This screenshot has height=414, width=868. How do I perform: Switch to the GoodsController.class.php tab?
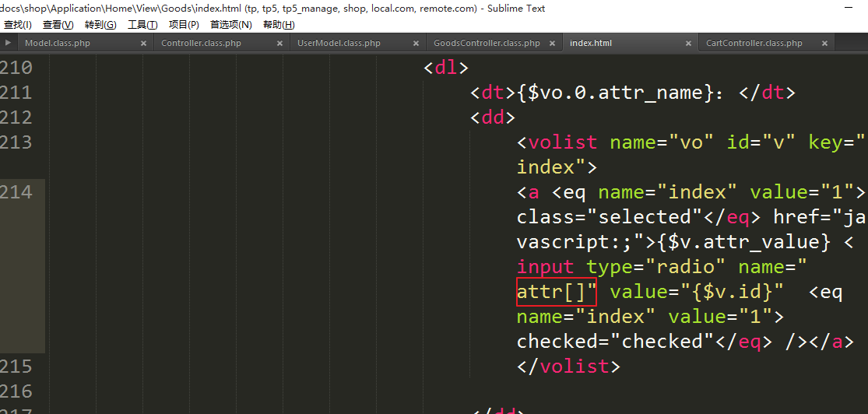486,44
